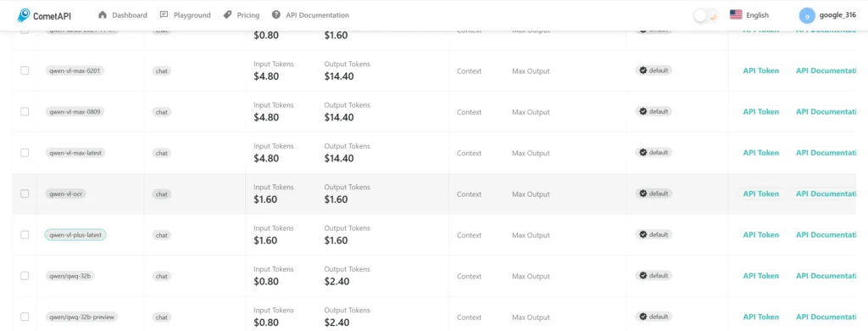The width and height of the screenshot is (868, 331).
Task: Tick the checkbox beside qwen/qwq-32b
Action: pos(25,276)
